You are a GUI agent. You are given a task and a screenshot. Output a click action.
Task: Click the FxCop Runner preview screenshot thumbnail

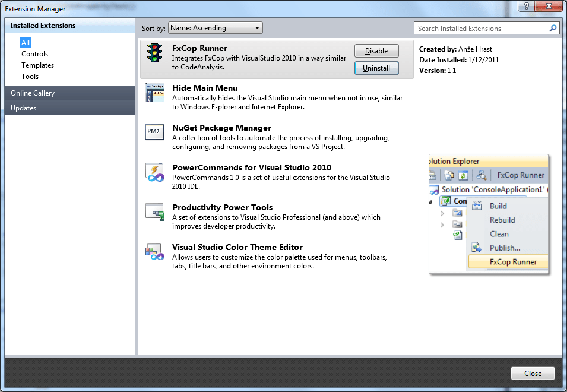click(x=489, y=215)
